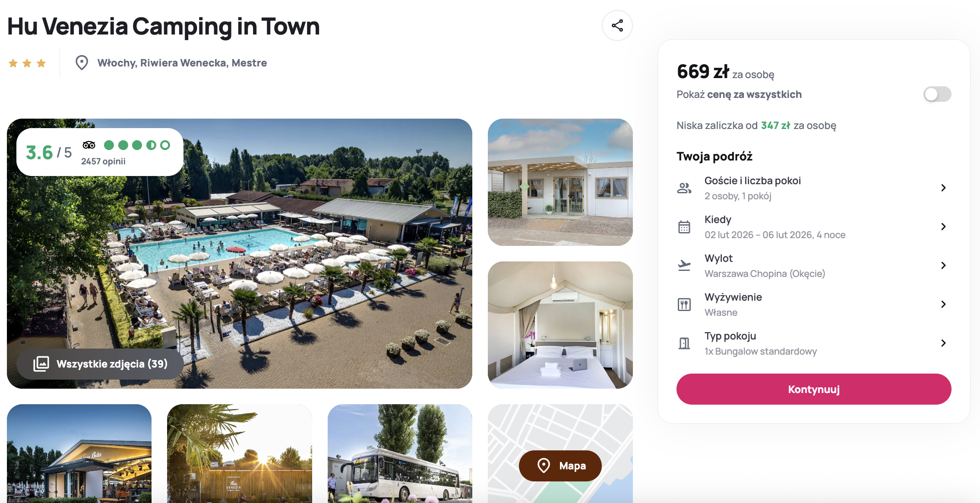
Task: Click the guests people icon
Action: tap(684, 188)
